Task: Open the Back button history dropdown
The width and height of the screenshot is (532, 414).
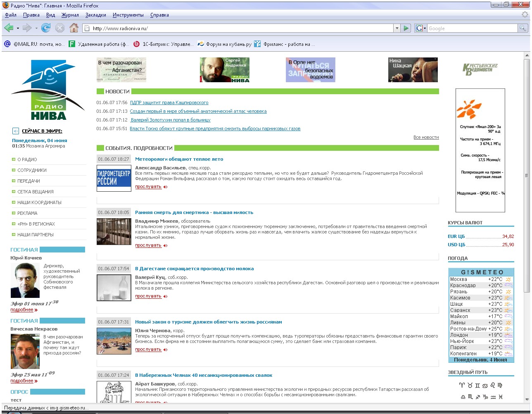Action: point(18,28)
